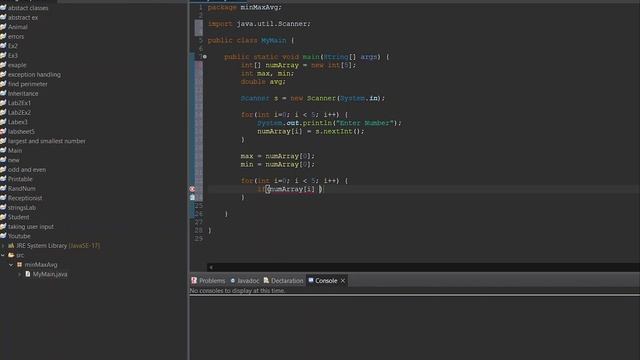This screenshot has height=360, width=640.
Task: Click the project icon beside Printable
Action: coord(3,179)
